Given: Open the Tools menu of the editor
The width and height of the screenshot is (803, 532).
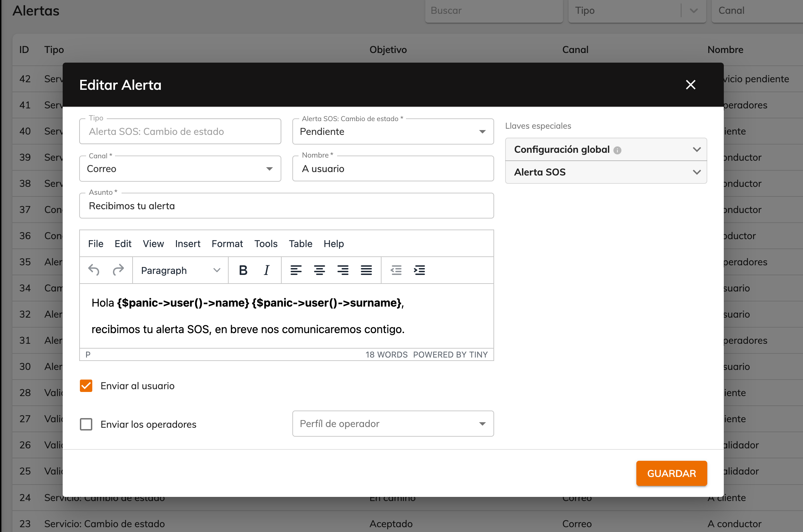Looking at the screenshot, I should [x=266, y=244].
